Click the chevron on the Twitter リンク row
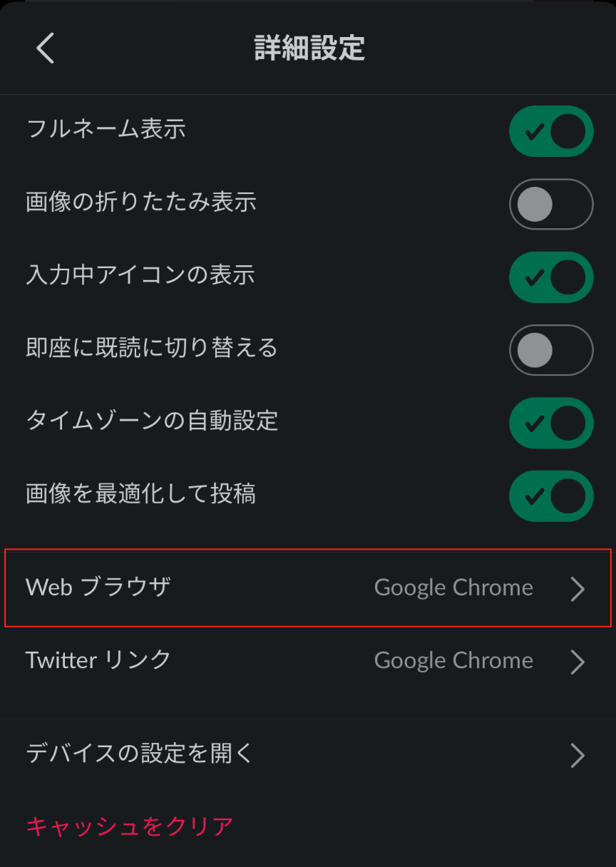The height and width of the screenshot is (867, 616). [577, 662]
